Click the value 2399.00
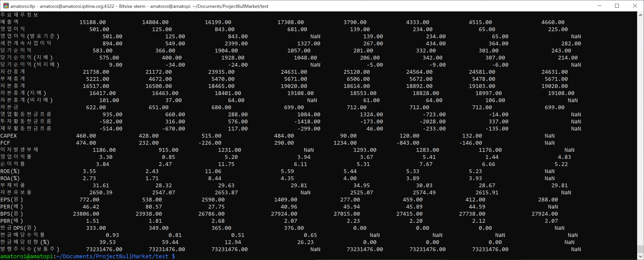Image resolution: width=644 pixels, height=260 pixels. (236, 44)
